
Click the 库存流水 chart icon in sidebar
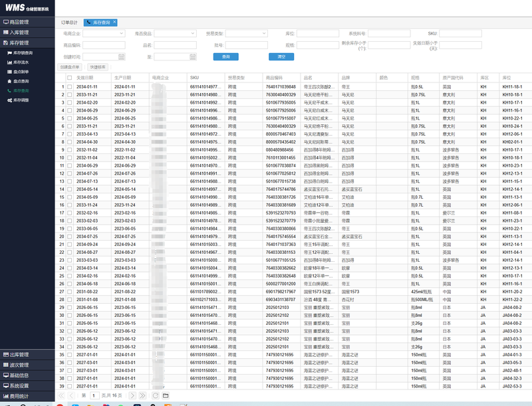[x=9, y=62]
